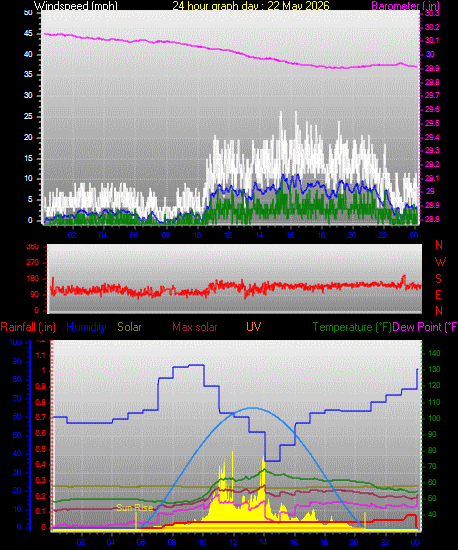Click the '29.5' barometer scale value
This screenshot has height=550, width=458.
click(432, 123)
